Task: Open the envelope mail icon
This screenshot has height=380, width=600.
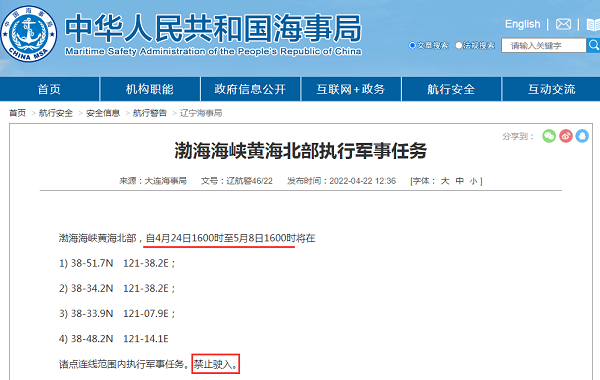Action: pos(563,24)
